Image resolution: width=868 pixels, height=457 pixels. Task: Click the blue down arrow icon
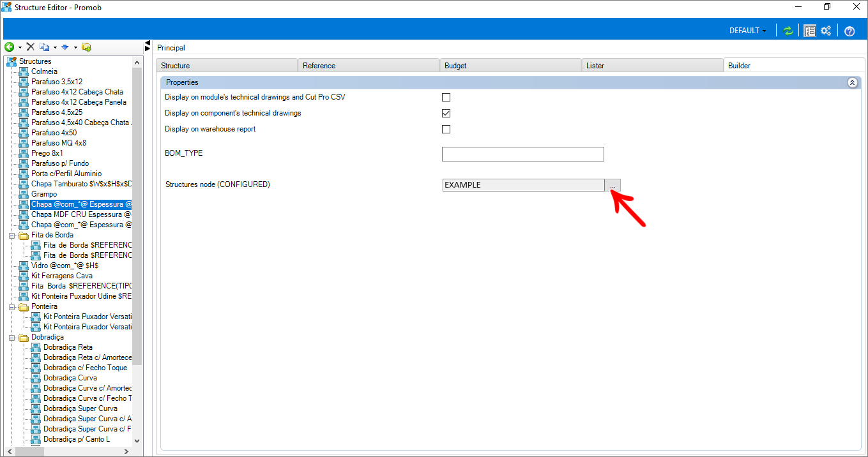click(65, 47)
